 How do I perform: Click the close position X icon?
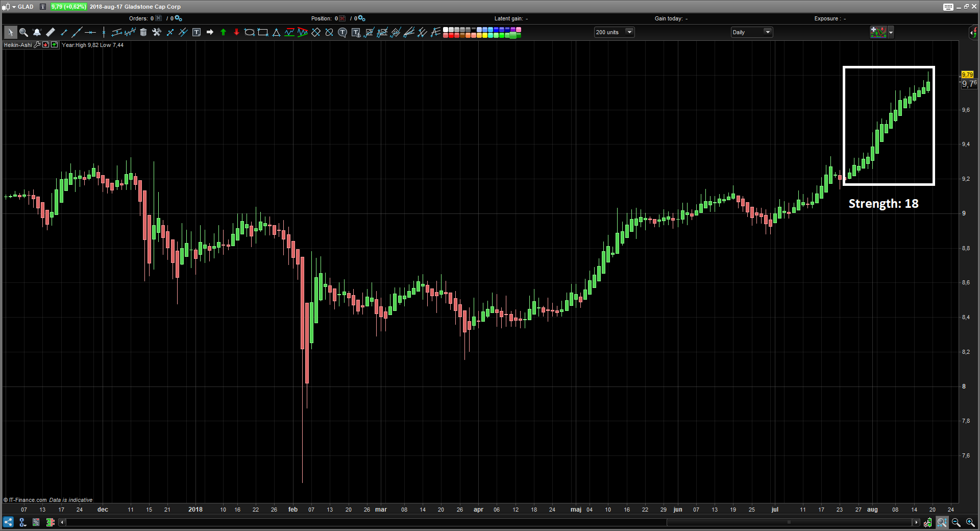[x=342, y=18]
